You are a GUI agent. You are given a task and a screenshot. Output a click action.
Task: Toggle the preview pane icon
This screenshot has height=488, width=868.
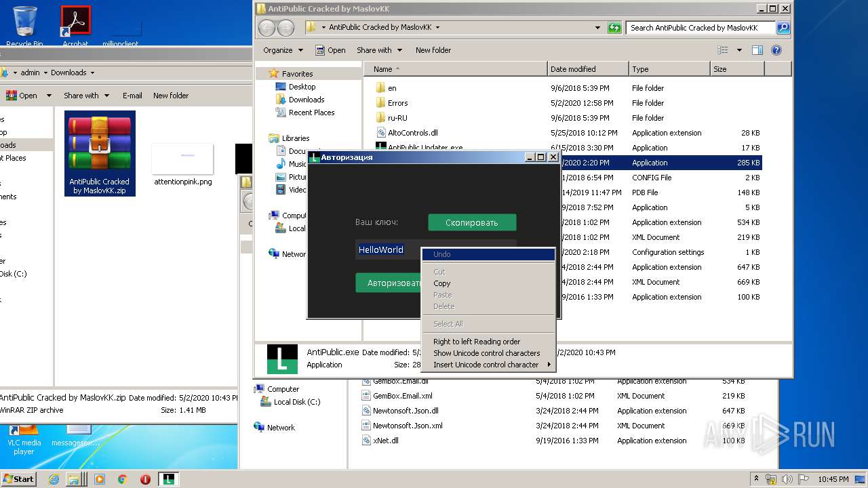click(757, 50)
